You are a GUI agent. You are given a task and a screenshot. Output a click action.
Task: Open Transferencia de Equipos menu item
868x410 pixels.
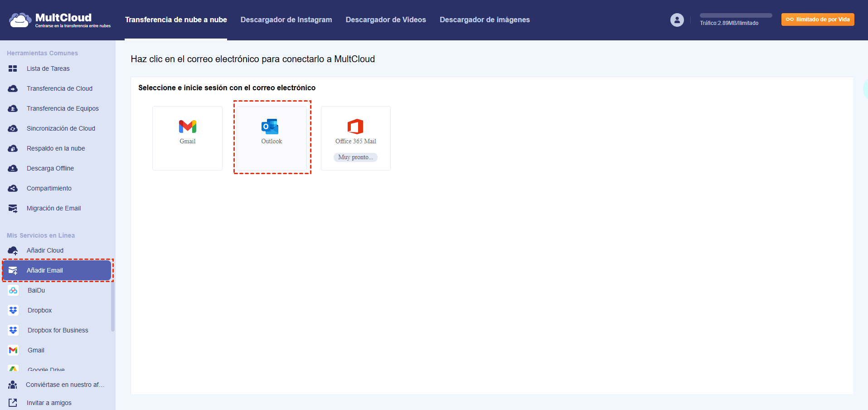coord(63,108)
